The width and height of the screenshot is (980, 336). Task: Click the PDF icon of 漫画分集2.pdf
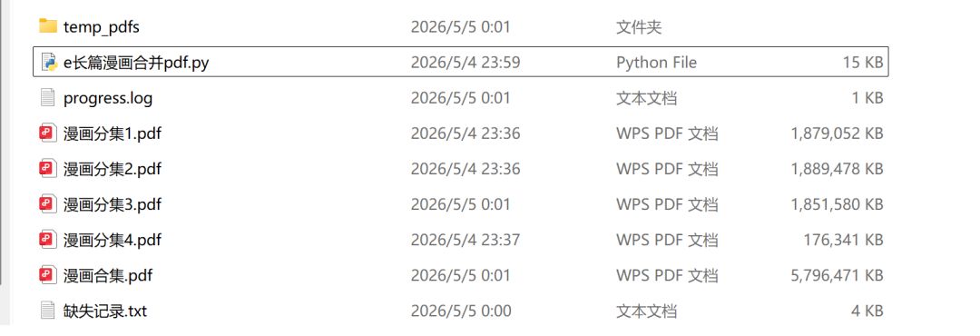48,168
